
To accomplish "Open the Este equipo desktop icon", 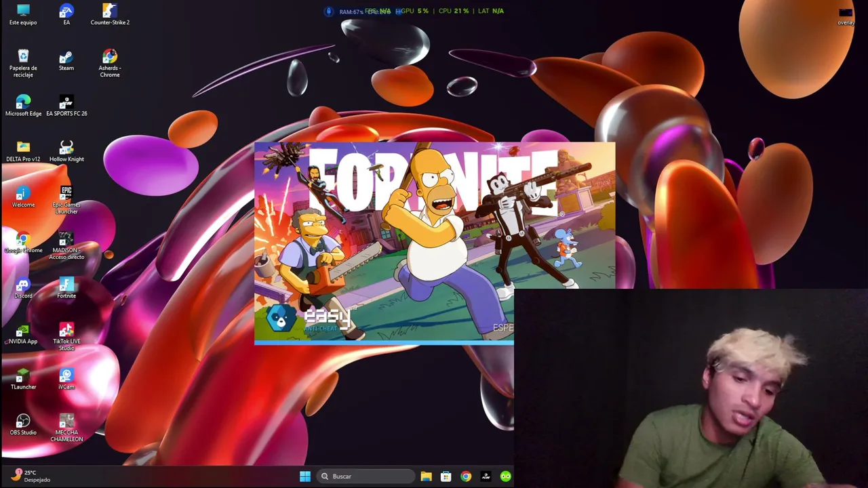I will [23, 14].
